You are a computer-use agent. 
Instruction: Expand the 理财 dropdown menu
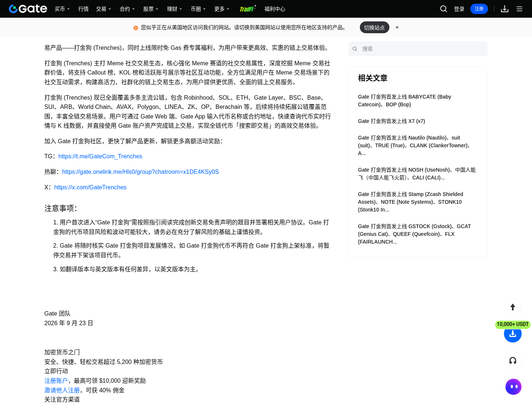(x=174, y=9)
